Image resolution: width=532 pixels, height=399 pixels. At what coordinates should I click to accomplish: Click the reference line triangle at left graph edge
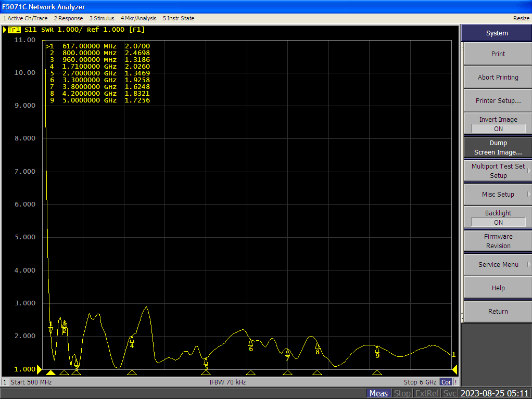40,369
